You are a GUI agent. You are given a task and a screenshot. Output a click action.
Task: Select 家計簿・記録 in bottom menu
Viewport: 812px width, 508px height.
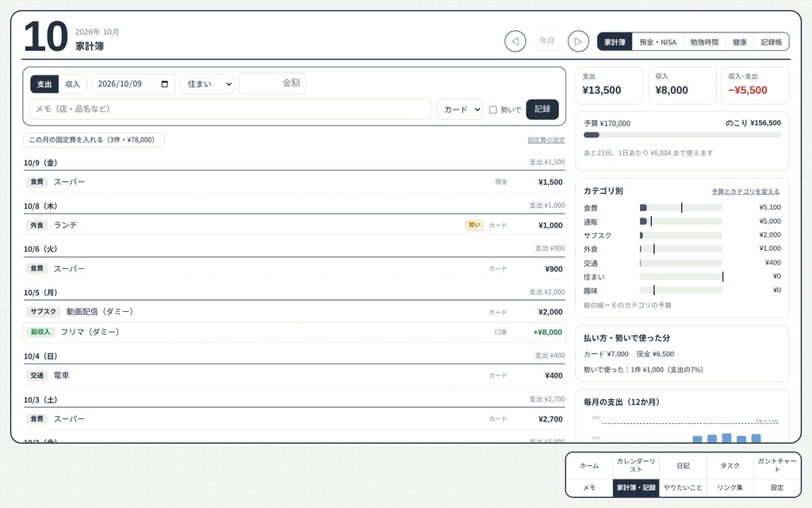(x=636, y=488)
